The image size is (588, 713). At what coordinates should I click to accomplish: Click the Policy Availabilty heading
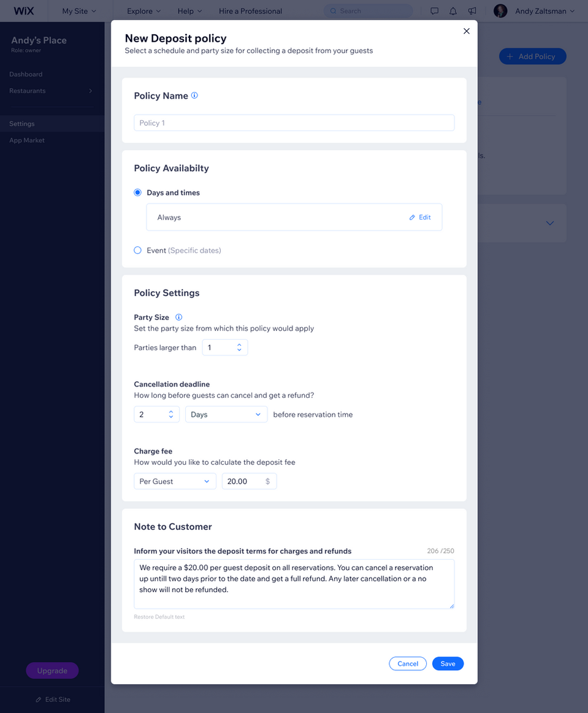[171, 168]
